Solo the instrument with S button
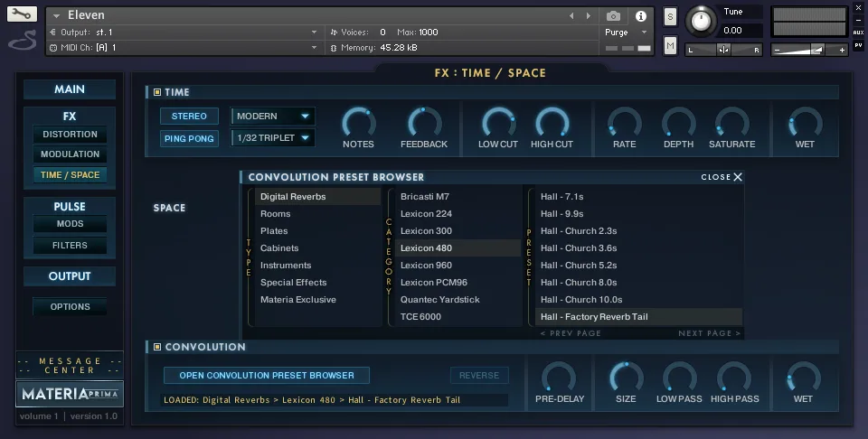 670,16
